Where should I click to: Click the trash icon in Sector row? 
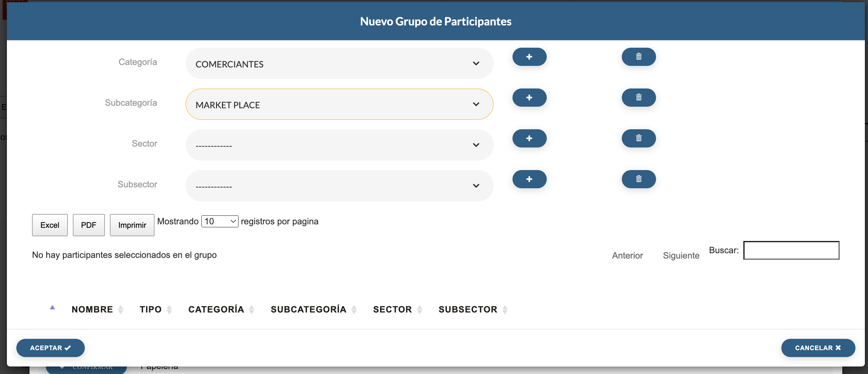pyautogui.click(x=638, y=138)
